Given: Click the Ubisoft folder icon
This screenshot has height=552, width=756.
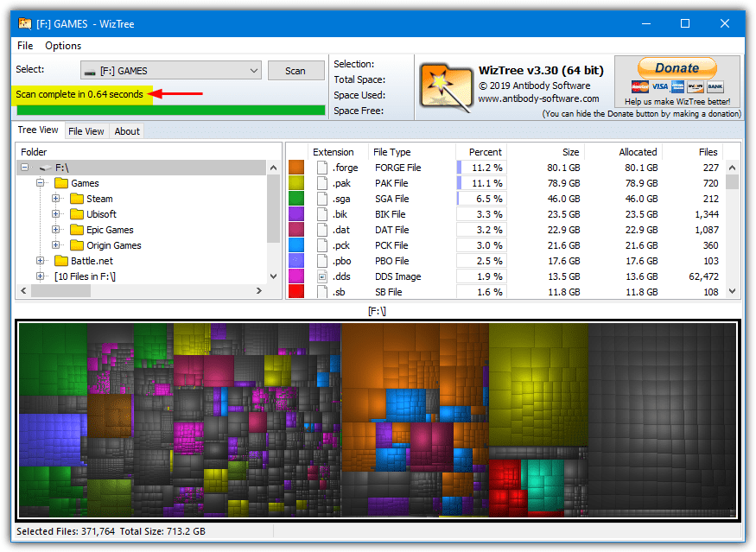Looking at the screenshot, I should [77, 214].
